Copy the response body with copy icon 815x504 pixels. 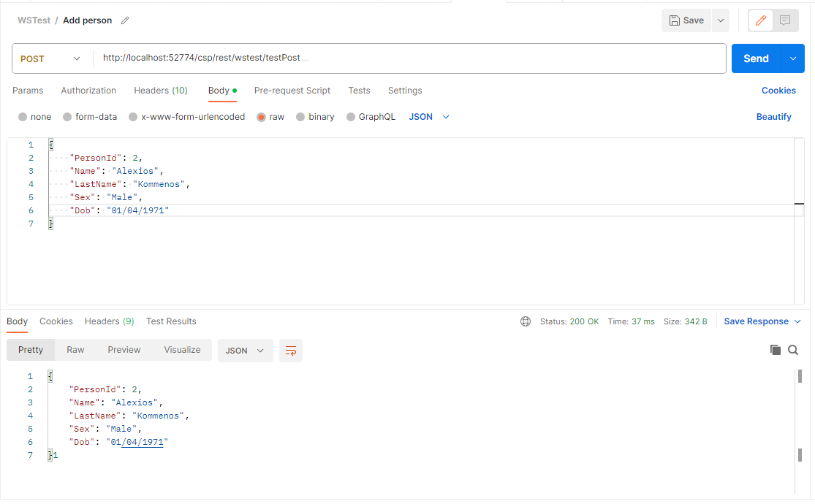click(776, 350)
